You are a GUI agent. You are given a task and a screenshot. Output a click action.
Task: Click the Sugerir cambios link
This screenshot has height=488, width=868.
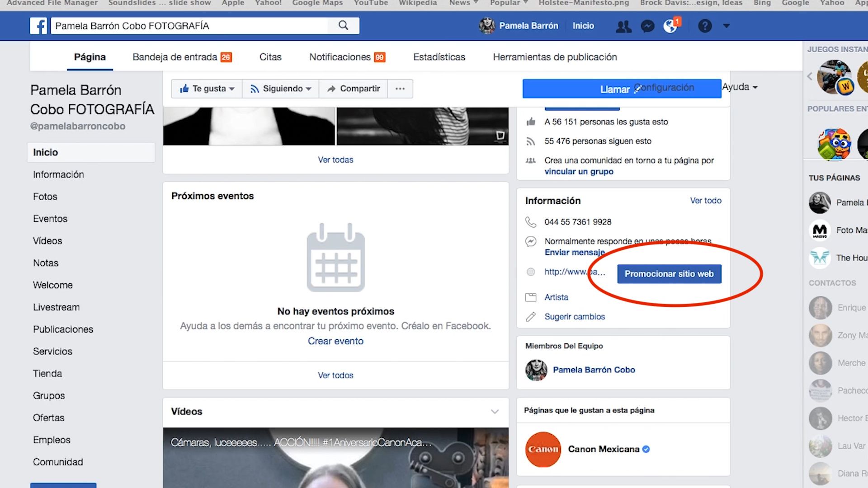575,317
